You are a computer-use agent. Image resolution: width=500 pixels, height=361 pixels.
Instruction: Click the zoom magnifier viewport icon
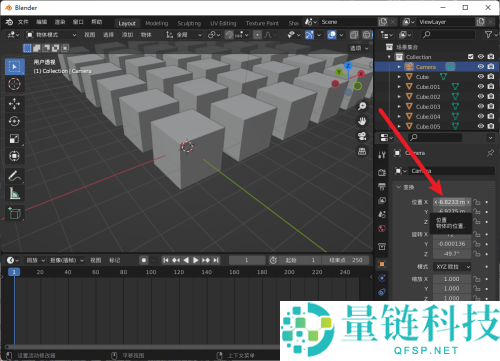pos(362,106)
